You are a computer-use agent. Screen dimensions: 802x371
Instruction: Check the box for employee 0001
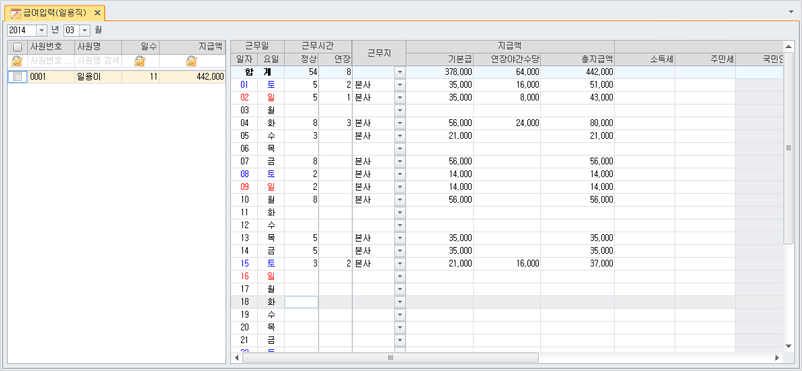pyautogui.click(x=17, y=77)
